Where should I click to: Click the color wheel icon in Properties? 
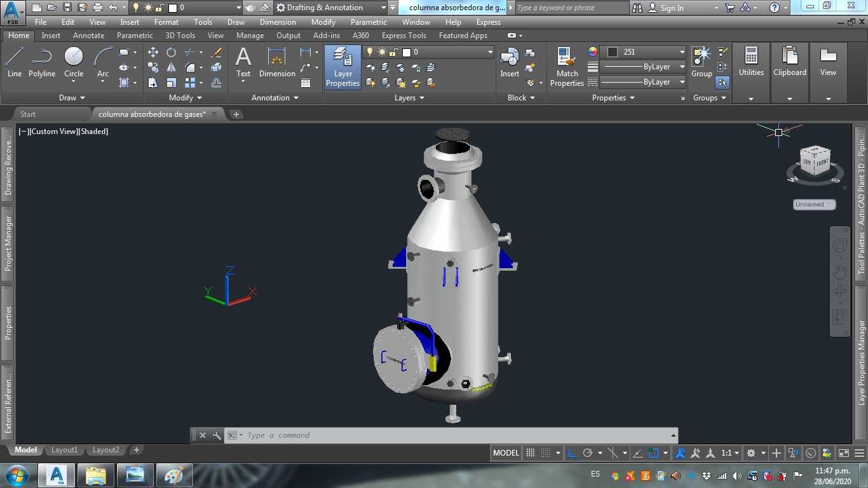tap(593, 52)
